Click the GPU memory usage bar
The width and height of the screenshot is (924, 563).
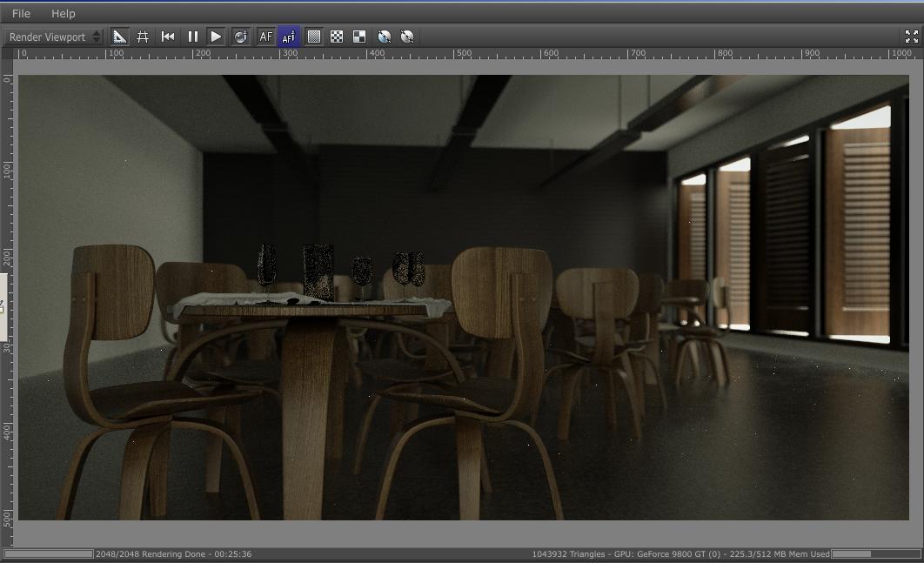point(875,553)
